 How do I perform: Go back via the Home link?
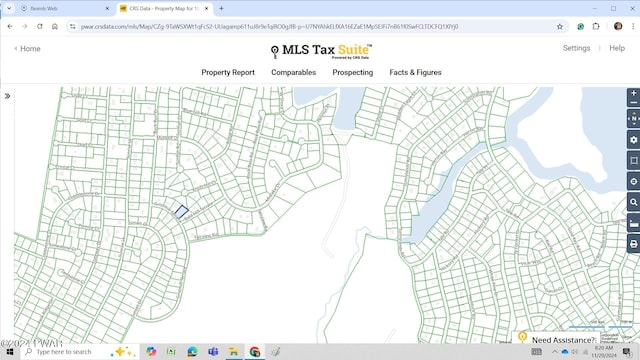27,49
